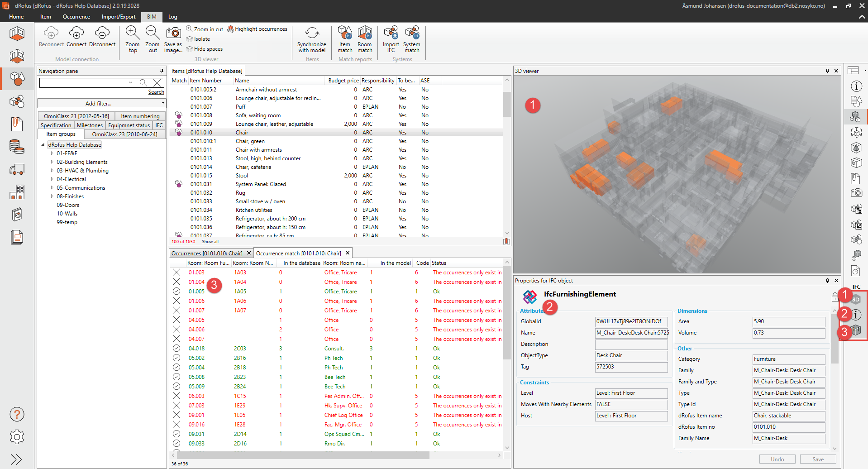This screenshot has width=868, height=469.
Task: Switch to the Import/Export ribbon tab
Action: tap(119, 17)
